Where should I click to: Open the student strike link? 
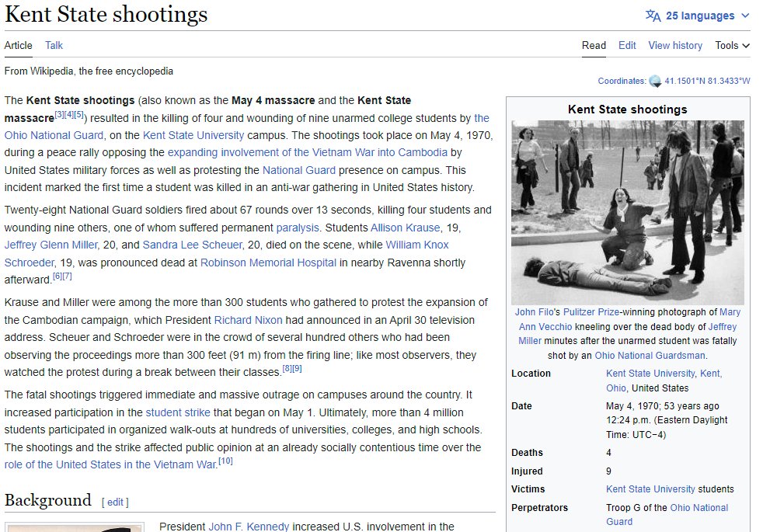click(x=178, y=412)
